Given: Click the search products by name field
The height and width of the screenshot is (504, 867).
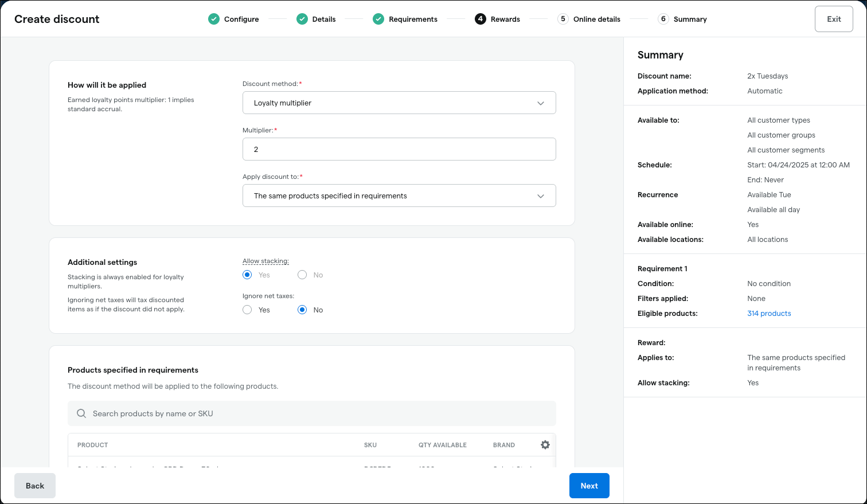Looking at the screenshot, I should (x=312, y=413).
